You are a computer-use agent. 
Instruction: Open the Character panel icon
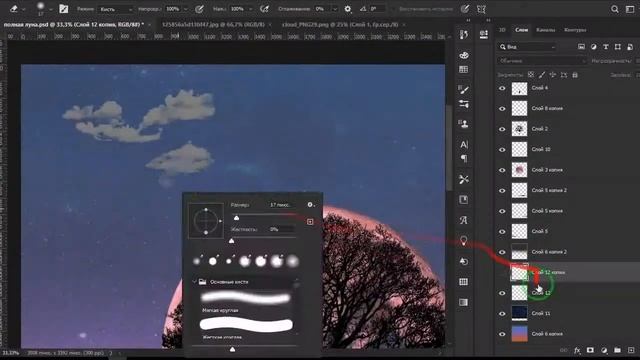point(464,144)
